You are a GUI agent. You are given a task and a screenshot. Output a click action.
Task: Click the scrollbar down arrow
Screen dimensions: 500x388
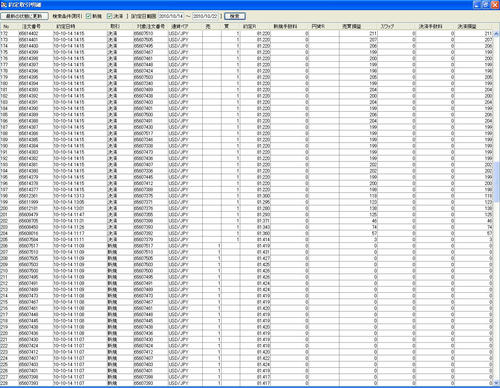click(496, 383)
